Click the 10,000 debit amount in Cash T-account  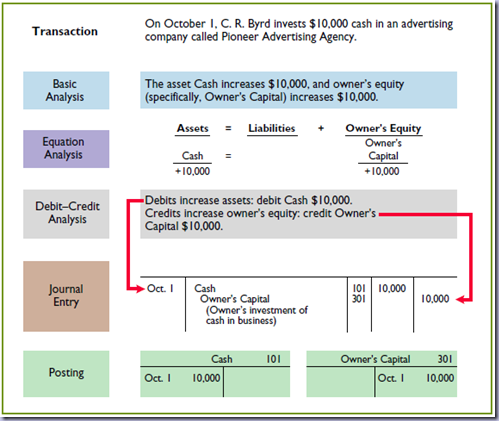coord(206,378)
